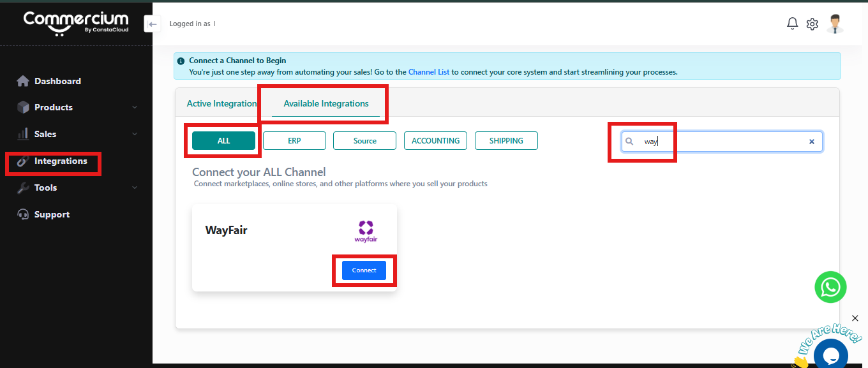Click the Logged in as label

pos(190,24)
